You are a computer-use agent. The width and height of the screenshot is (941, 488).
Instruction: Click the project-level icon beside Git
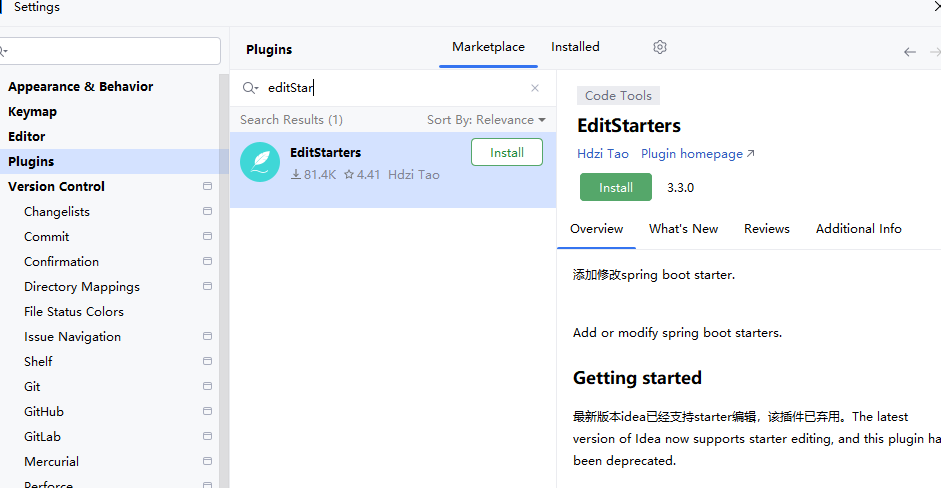(208, 386)
